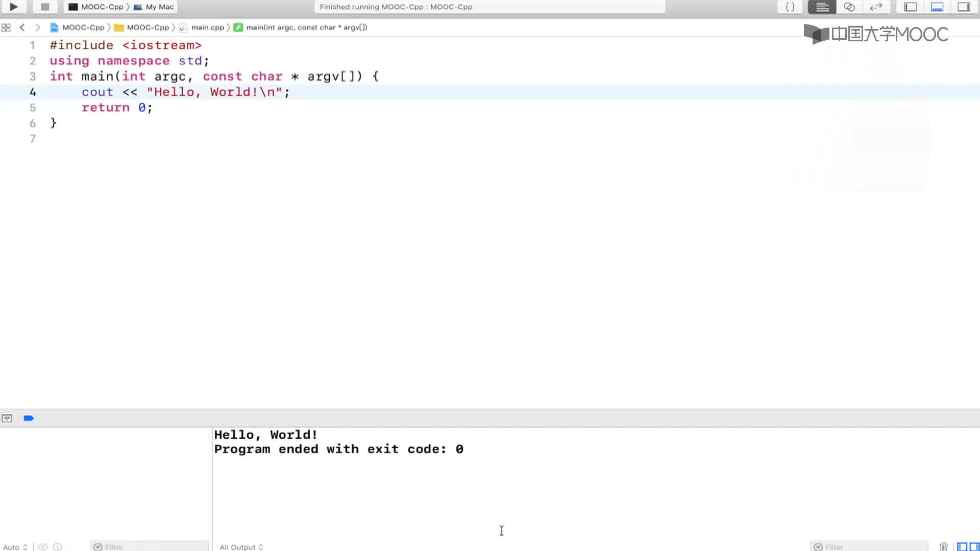Image resolution: width=980 pixels, height=551 pixels.
Task: Toggle the debug area visibility
Action: coord(937,7)
